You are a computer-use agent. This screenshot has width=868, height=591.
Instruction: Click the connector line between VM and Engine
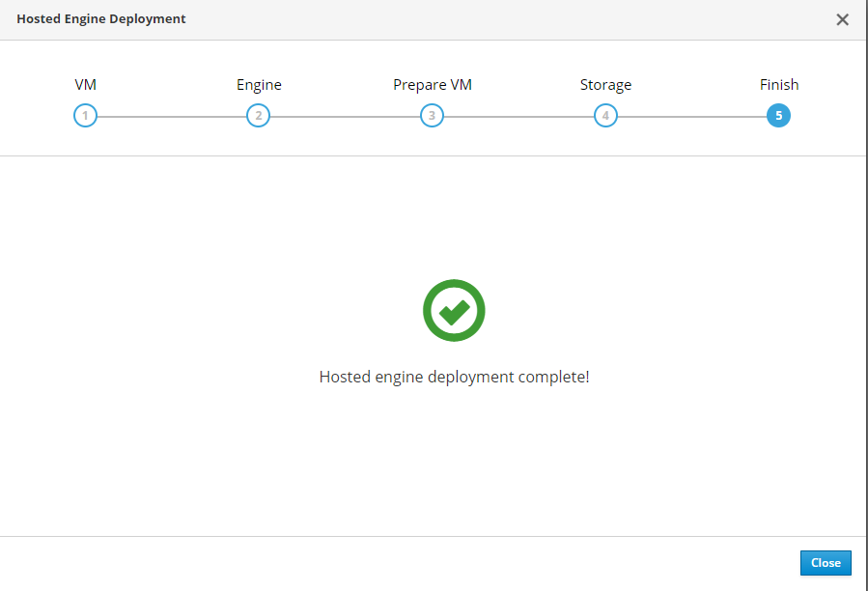[x=171, y=117]
